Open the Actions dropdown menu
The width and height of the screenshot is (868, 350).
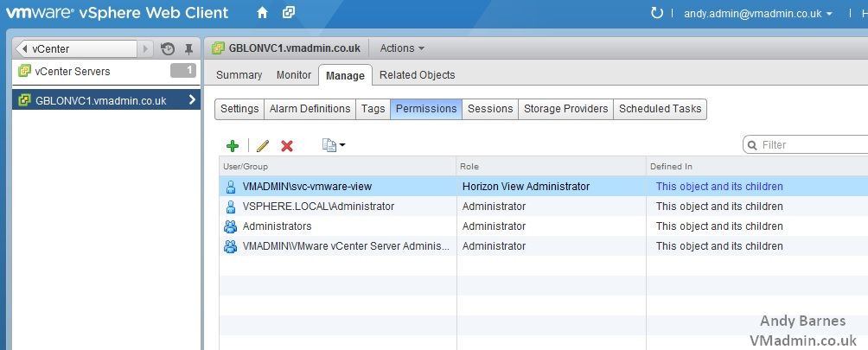click(x=403, y=48)
